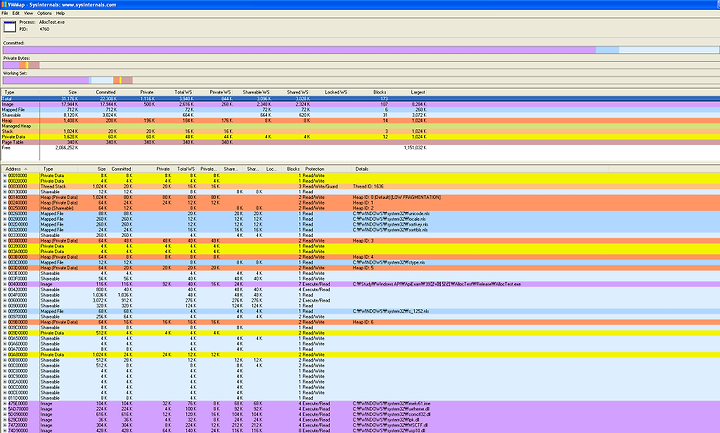This screenshot has height=433, width=720.
Task: Select the Page Table summary row
Action: click(360, 142)
